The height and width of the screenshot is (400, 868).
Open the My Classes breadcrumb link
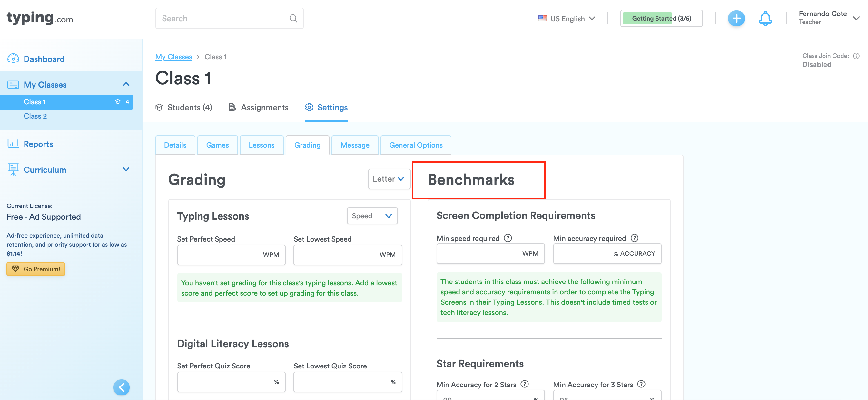coord(173,57)
